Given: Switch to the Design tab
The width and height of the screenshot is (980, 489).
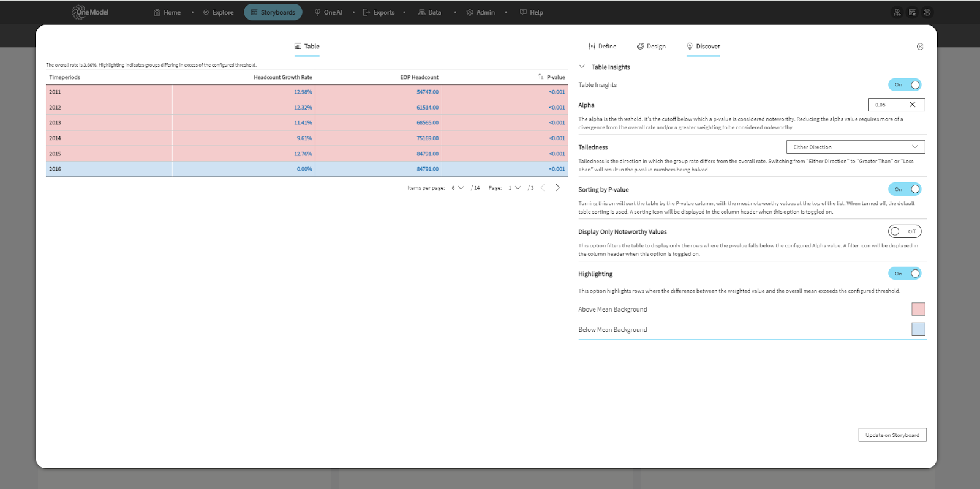Looking at the screenshot, I should 651,47.
